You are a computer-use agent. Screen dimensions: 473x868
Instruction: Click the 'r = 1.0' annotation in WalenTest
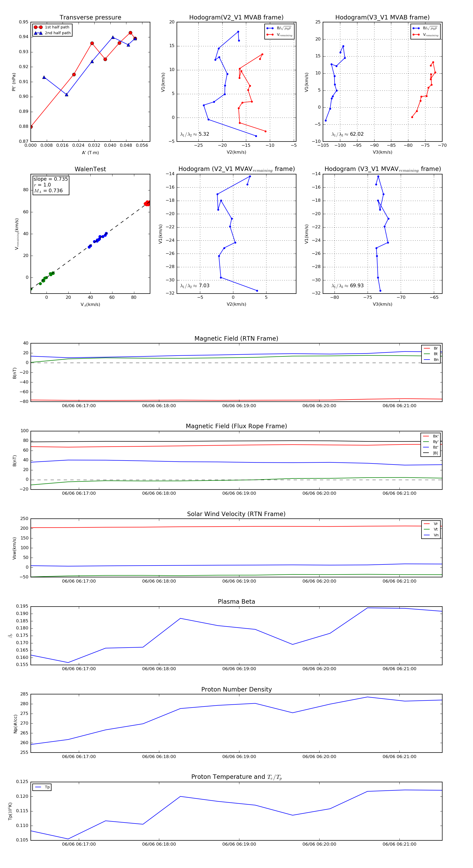click(x=42, y=185)
